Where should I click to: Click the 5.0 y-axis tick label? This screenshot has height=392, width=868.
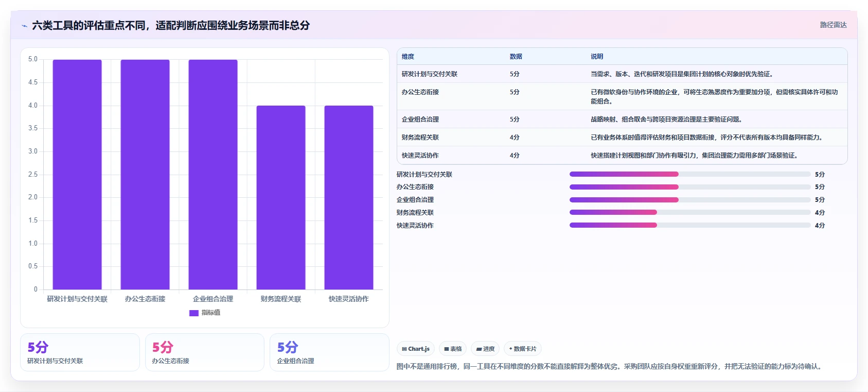33,59
